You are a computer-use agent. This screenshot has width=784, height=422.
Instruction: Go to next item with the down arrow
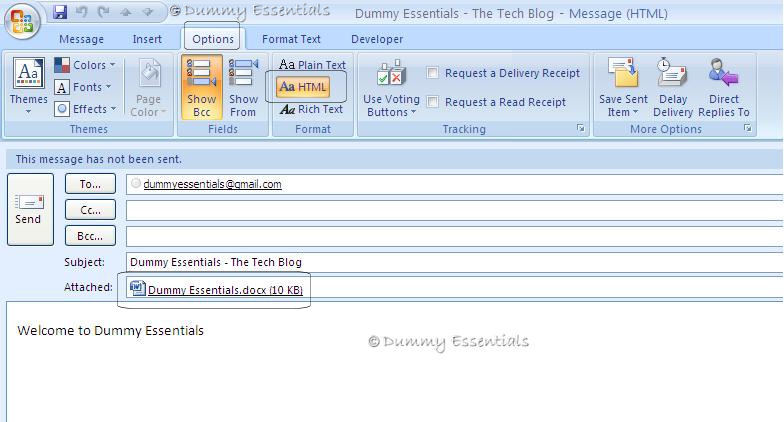(148, 12)
